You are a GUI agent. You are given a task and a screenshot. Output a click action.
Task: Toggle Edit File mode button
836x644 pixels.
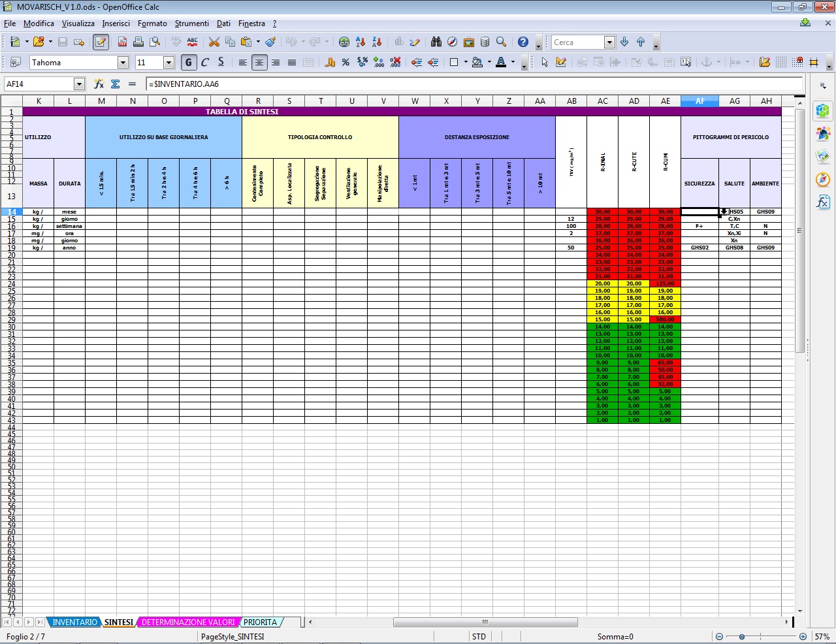pos(101,42)
